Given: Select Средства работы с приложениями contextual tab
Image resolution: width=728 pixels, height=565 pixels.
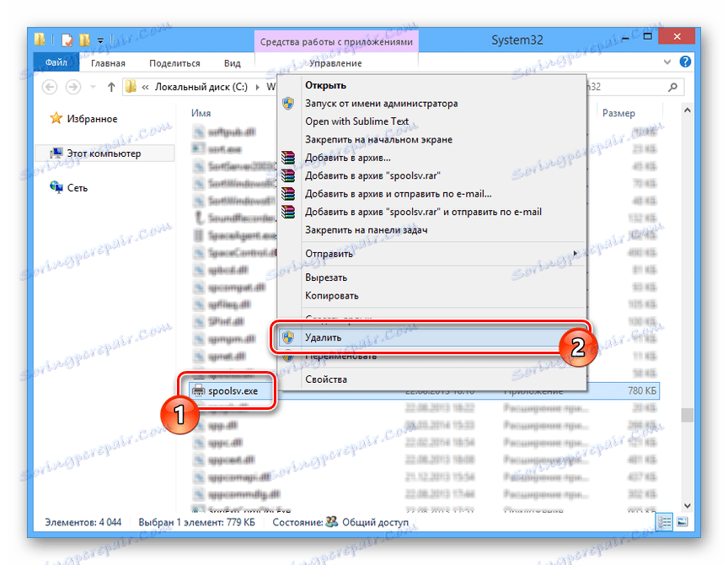Looking at the screenshot, I should 336,42.
